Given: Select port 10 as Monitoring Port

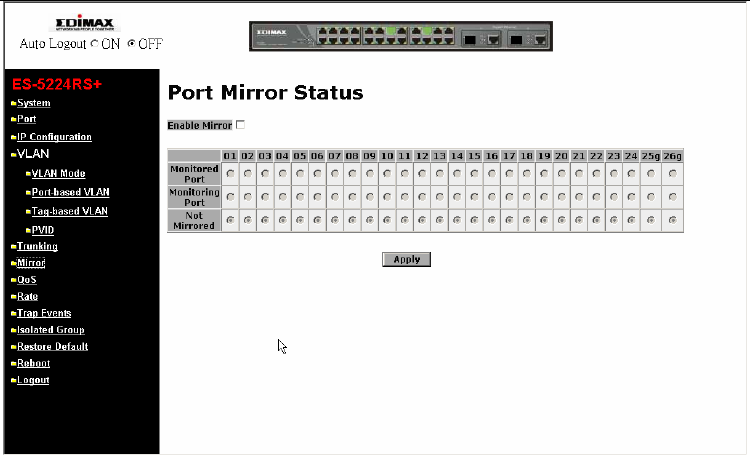Looking at the screenshot, I should 387,197.
